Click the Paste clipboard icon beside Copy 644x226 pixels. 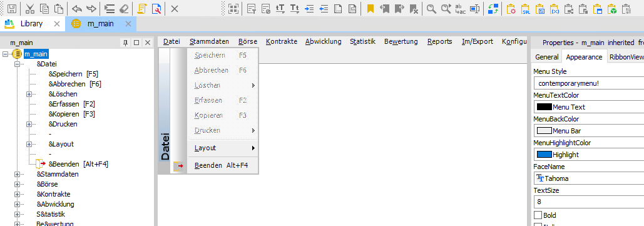[x=59, y=9]
